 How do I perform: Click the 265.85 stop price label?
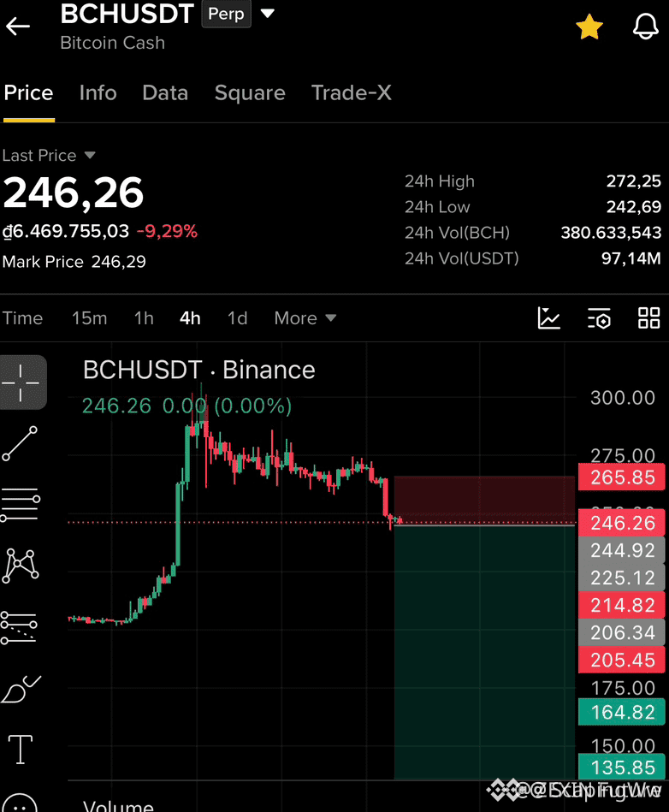click(622, 477)
